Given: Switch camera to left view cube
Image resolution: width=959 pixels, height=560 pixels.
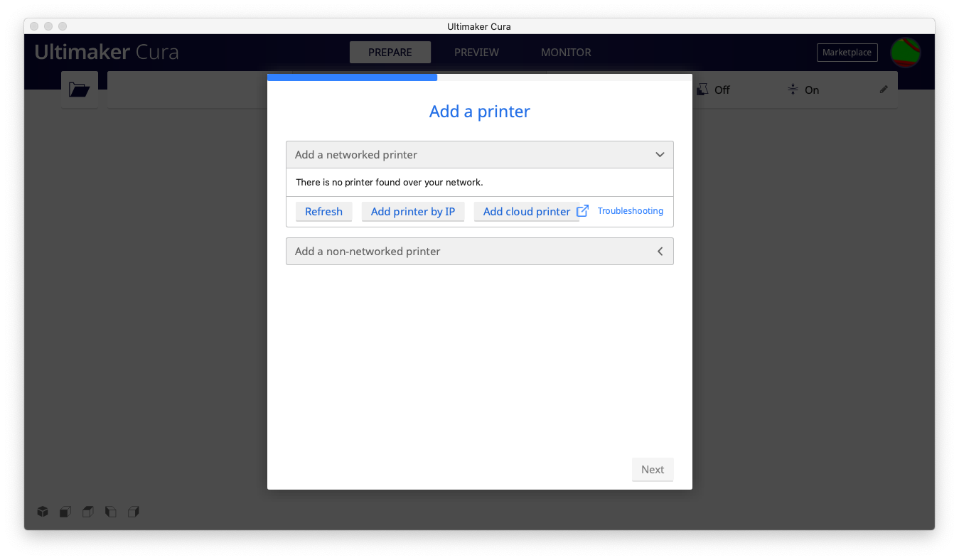Looking at the screenshot, I should click(x=111, y=511).
